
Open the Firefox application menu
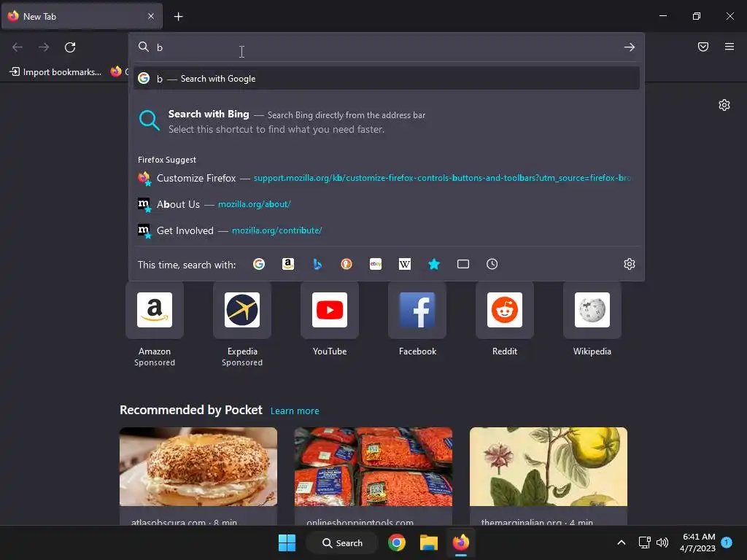click(x=729, y=47)
